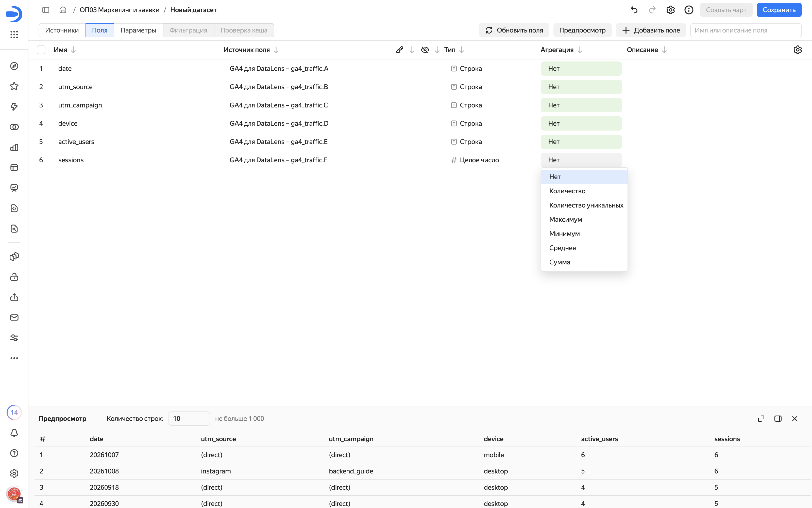Image resolution: width=812 pixels, height=508 pixels.
Task: Open the dashboards layout icon in sidebar
Action: tap(14, 168)
